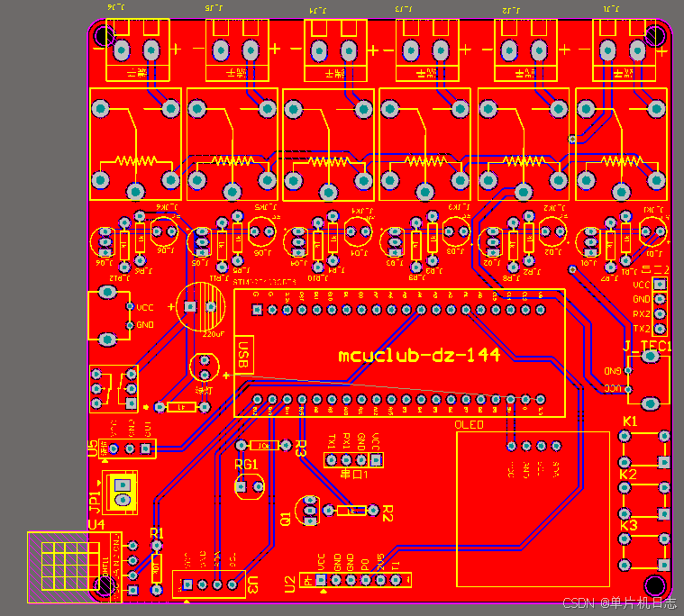The width and height of the screenshot is (684, 616).
Task: Click the U2 header designator
Action: point(290,584)
